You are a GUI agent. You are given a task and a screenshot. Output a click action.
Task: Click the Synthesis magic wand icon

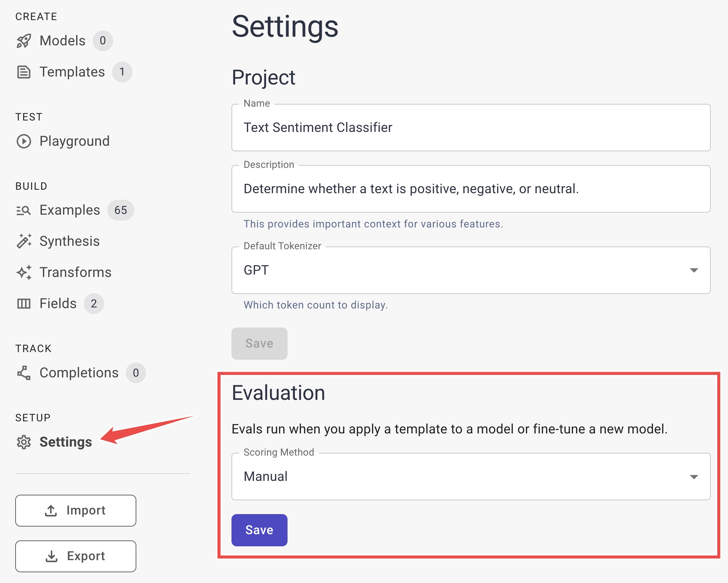click(24, 241)
